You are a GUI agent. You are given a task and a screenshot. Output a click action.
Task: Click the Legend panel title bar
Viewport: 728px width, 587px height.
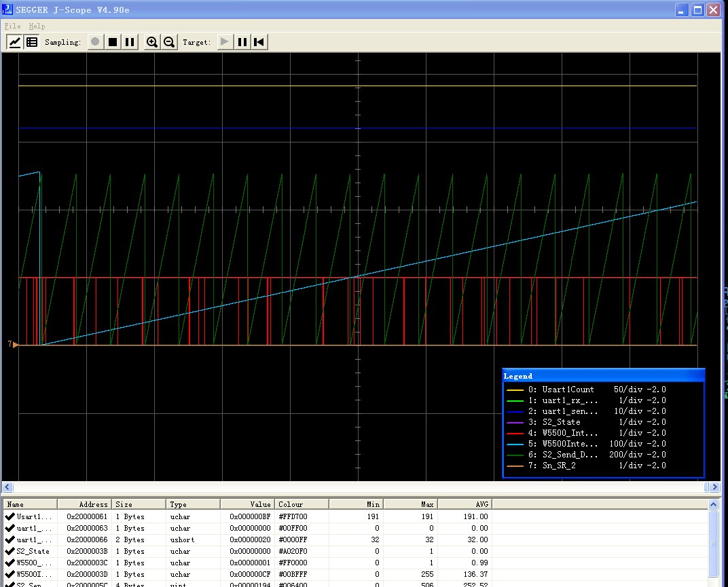click(x=604, y=376)
